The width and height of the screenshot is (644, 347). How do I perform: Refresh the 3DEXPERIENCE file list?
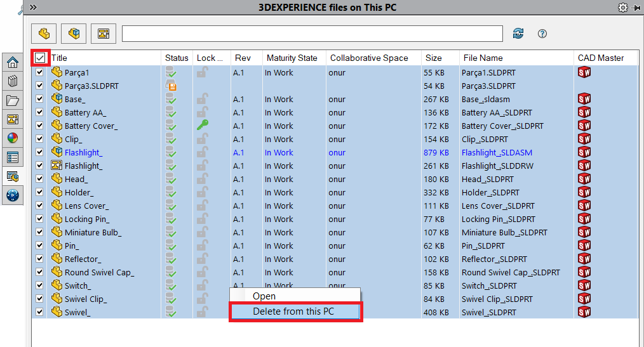tap(518, 34)
